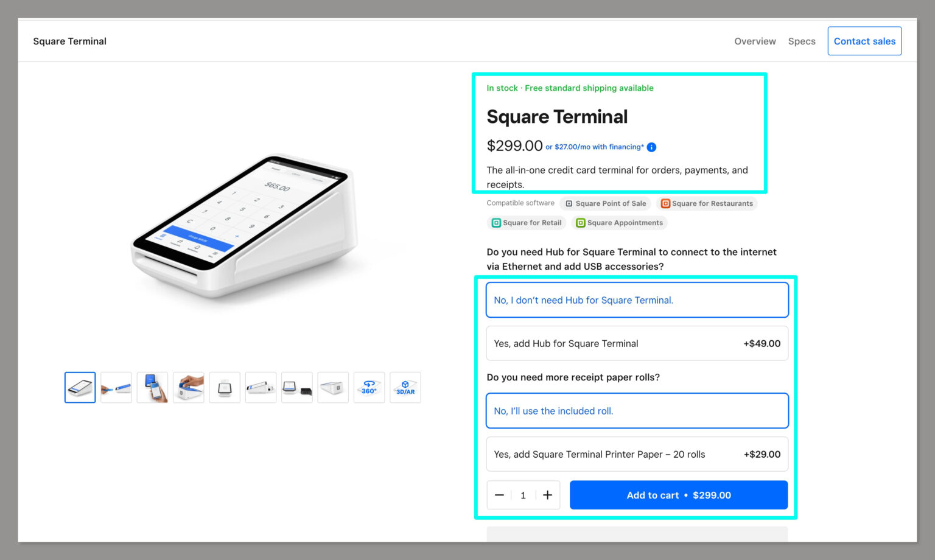Image resolution: width=935 pixels, height=560 pixels.
Task: Open the 'Specs' navigation item
Action: click(x=801, y=41)
